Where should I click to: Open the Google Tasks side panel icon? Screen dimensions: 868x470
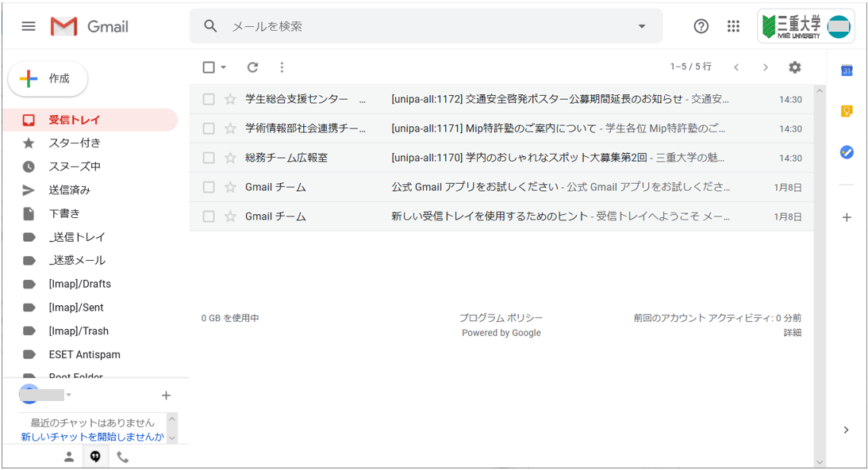(847, 152)
